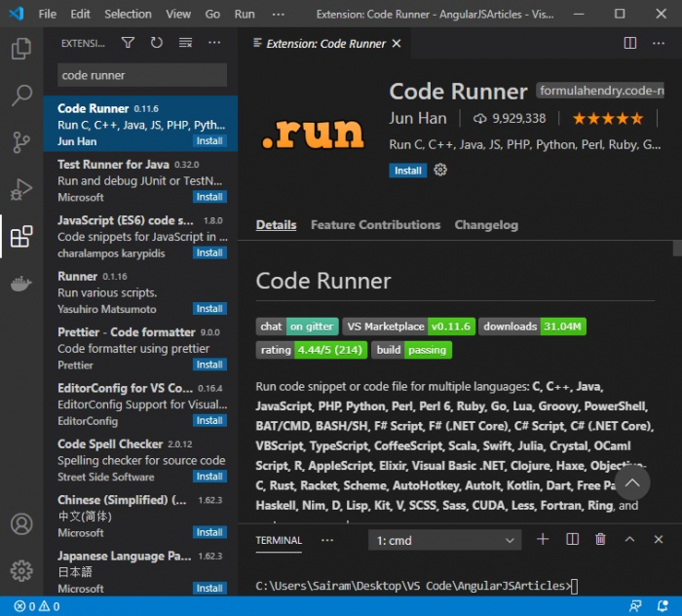Install Code Runner from detail page
The height and width of the screenshot is (616, 682).
(408, 171)
